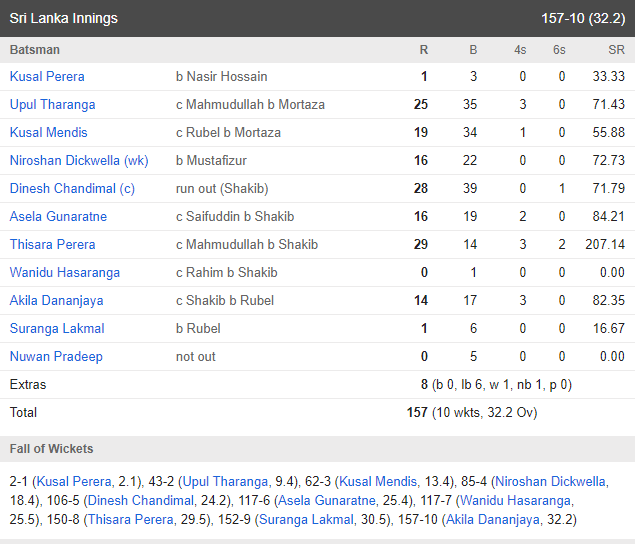Select Kusal Mendis in Fall of Wickets
The width and height of the screenshot is (637, 544).
[x=378, y=481]
